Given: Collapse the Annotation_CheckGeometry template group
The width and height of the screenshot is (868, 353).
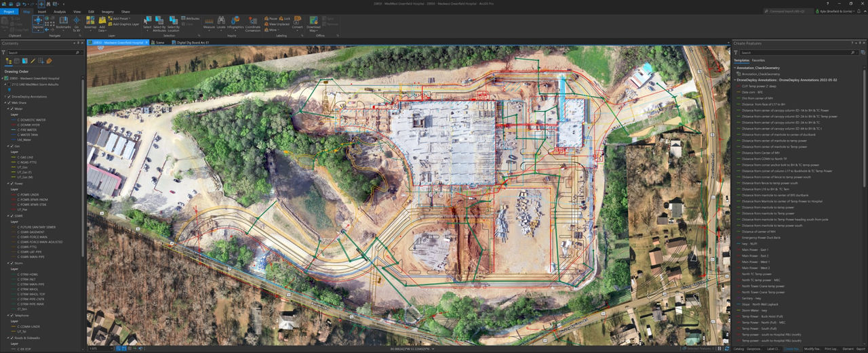Looking at the screenshot, I should click(735, 68).
